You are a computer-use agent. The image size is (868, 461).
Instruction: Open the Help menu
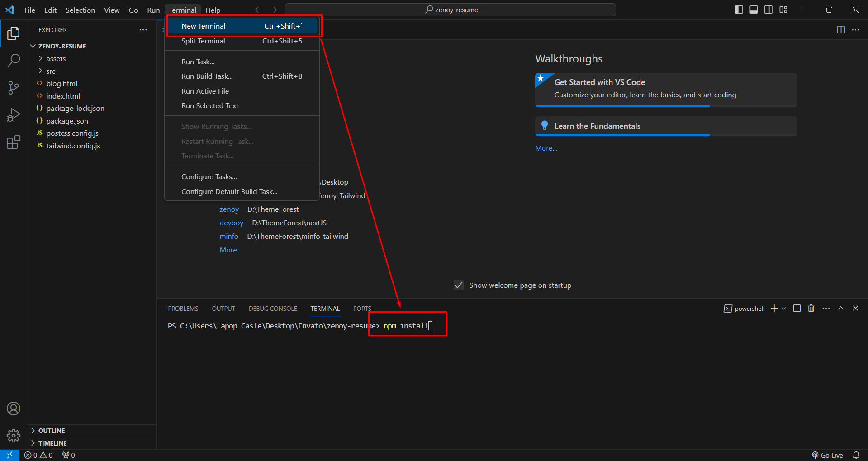[213, 10]
